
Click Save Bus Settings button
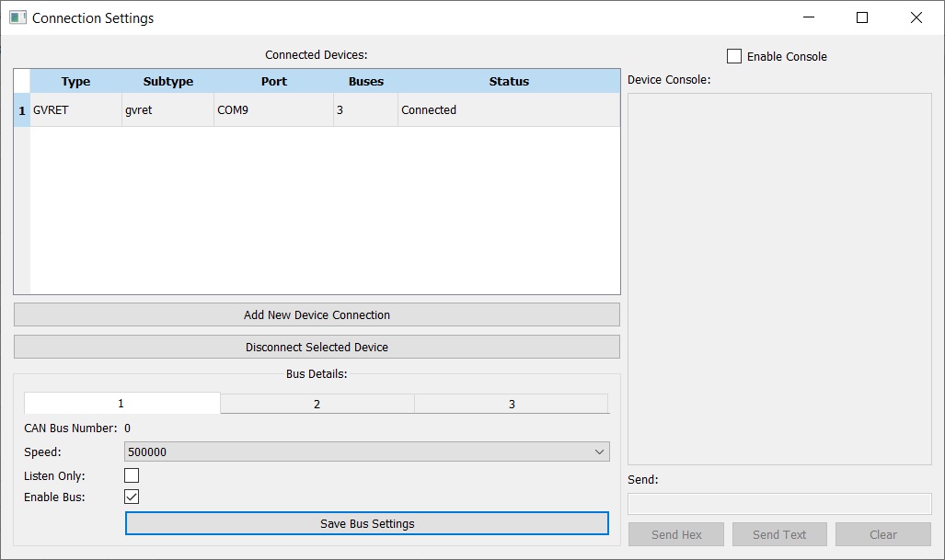(x=366, y=523)
